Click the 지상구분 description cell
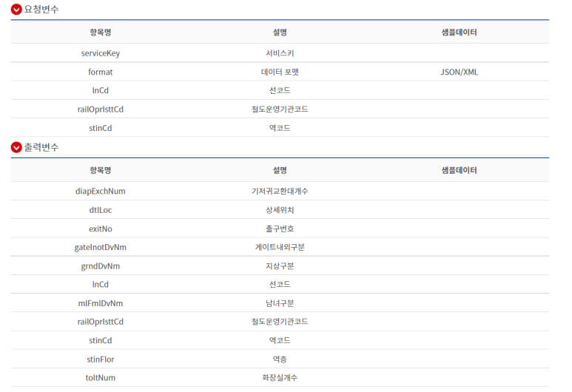 [x=280, y=266]
